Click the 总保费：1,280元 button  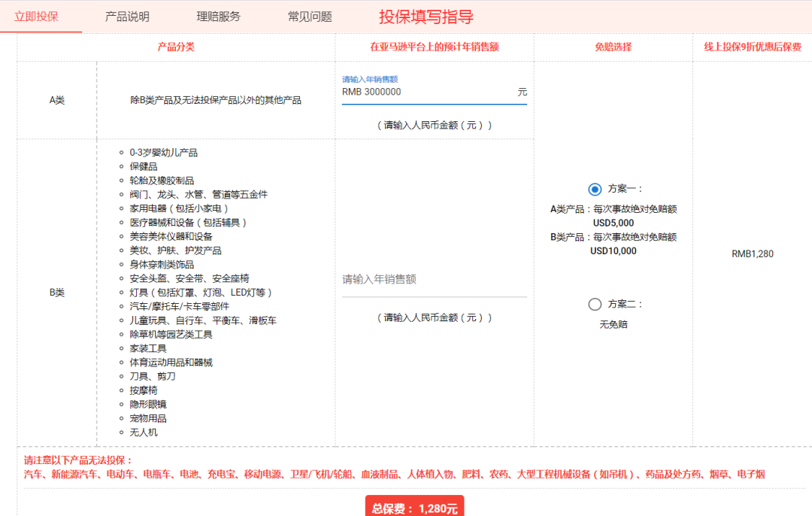pyautogui.click(x=414, y=507)
